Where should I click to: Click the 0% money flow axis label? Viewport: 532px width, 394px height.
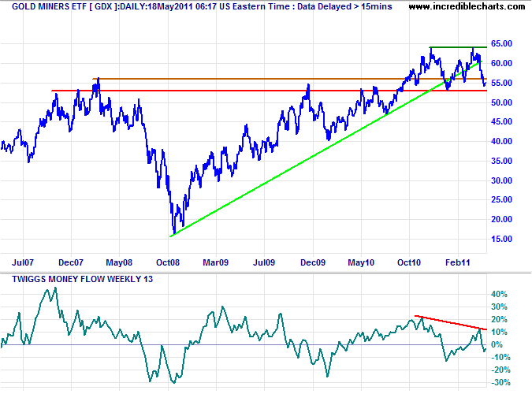[497, 344]
